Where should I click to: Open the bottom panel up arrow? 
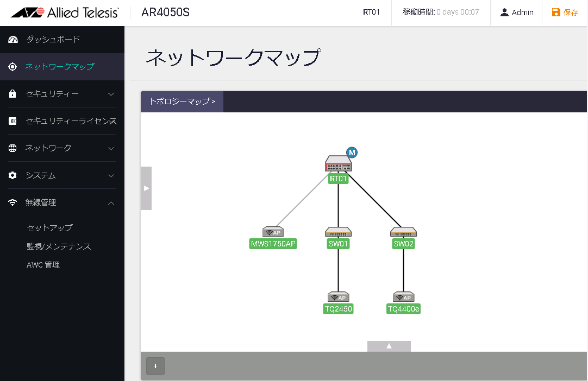[389, 346]
